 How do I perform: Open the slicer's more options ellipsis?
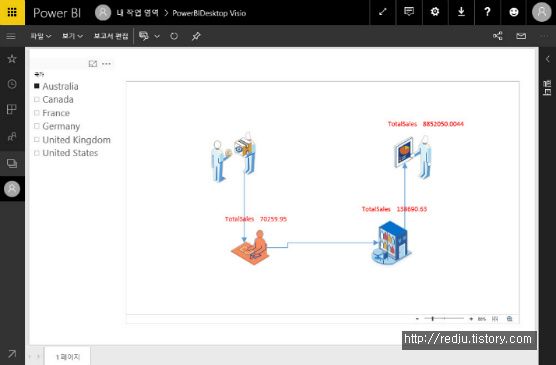pos(106,64)
